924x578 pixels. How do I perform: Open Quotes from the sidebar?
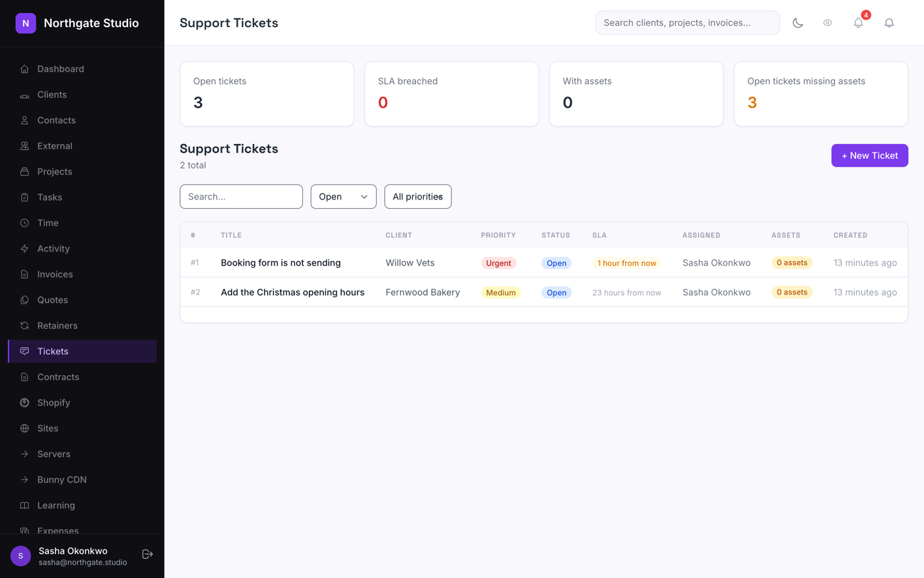[82, 300]
